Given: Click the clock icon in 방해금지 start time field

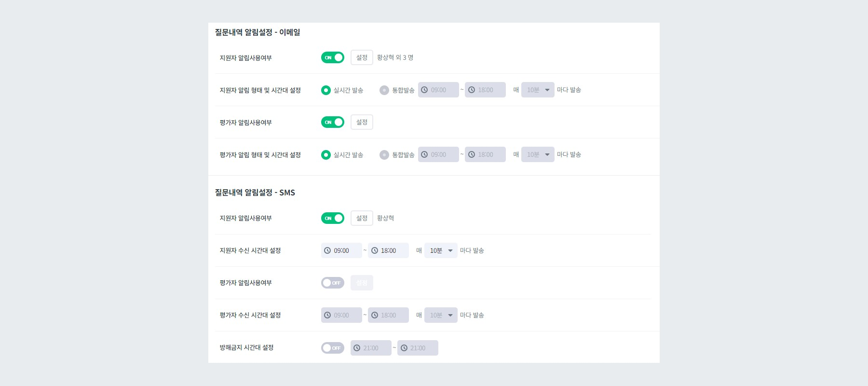Looking at the screenshot, I should (357, 347).
